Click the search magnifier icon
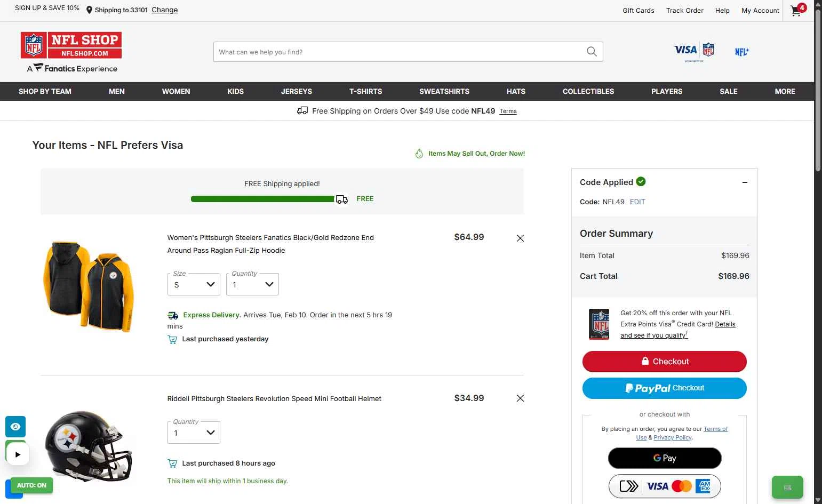This screenshot has height=504, width=822. 592,52
